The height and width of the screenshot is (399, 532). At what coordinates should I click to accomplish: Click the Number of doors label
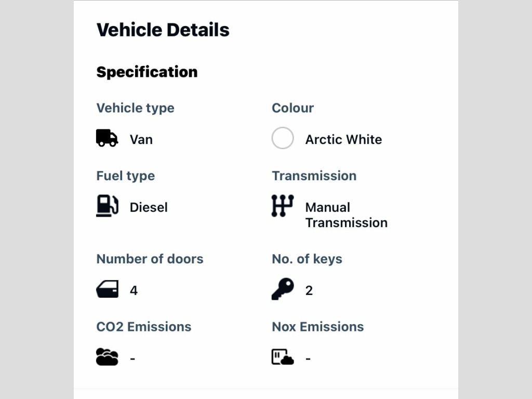coord(150,259)
